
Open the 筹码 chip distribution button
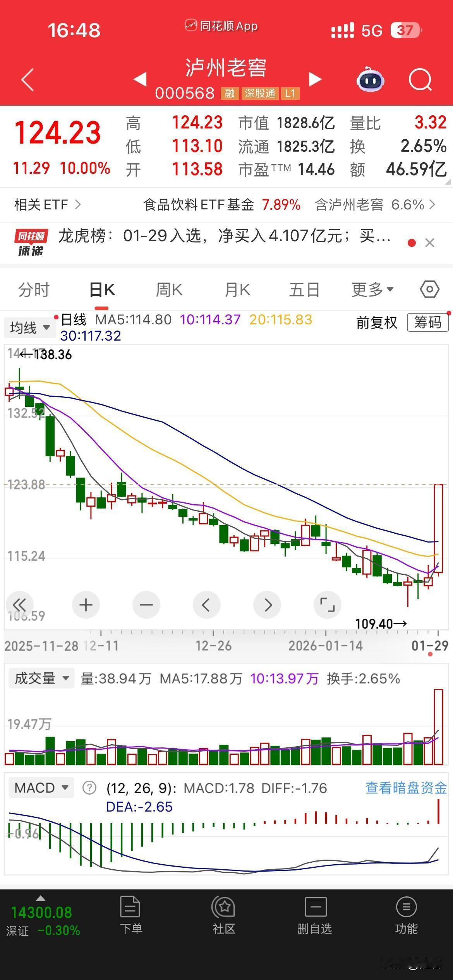pos(427,322)
